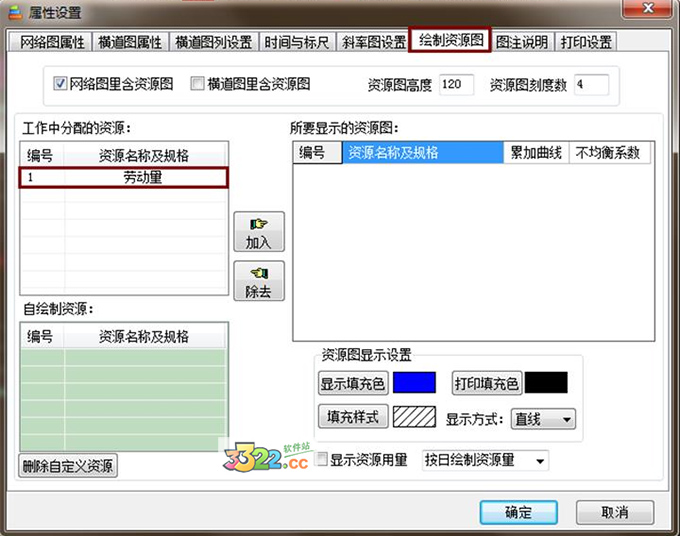The width and height of the screenshot is (680, 536).
Task: Open the 按日绘制资源量 dropdown
Action: tap(485, 460)
